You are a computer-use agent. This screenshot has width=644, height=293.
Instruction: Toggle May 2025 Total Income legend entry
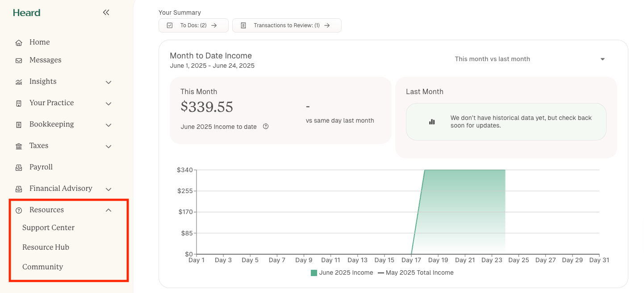(416, 273)
